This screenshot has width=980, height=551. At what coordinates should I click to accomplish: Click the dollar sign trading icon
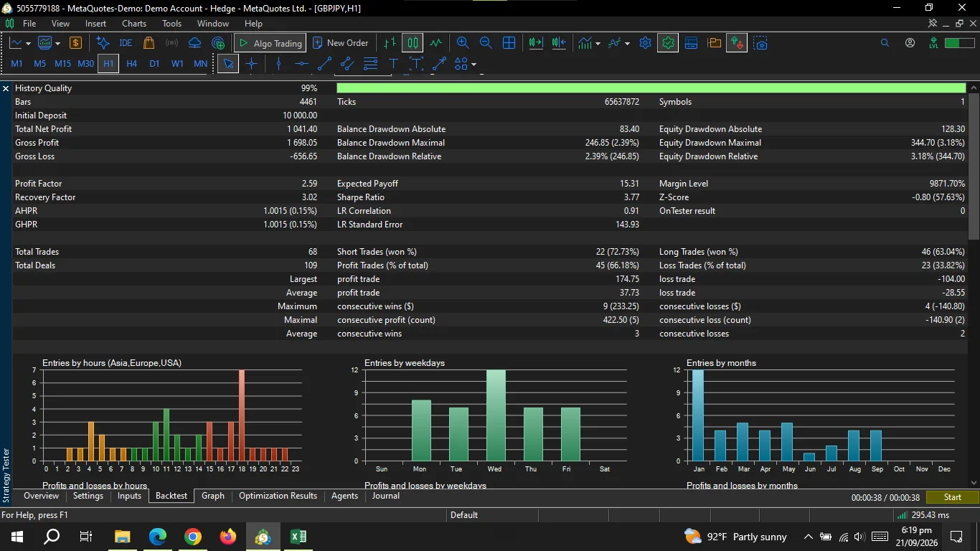click(x=75, y=43)
